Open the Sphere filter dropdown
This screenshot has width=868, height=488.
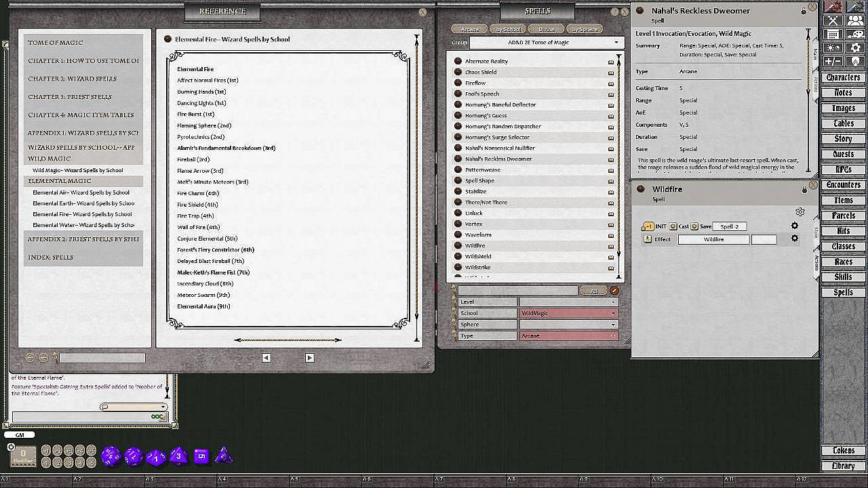click(x=568, y=325)
